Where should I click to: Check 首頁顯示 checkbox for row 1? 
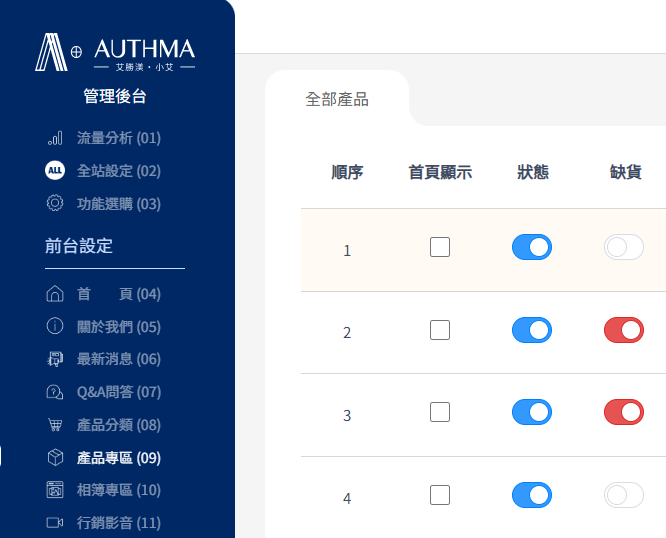coord(440,247)
